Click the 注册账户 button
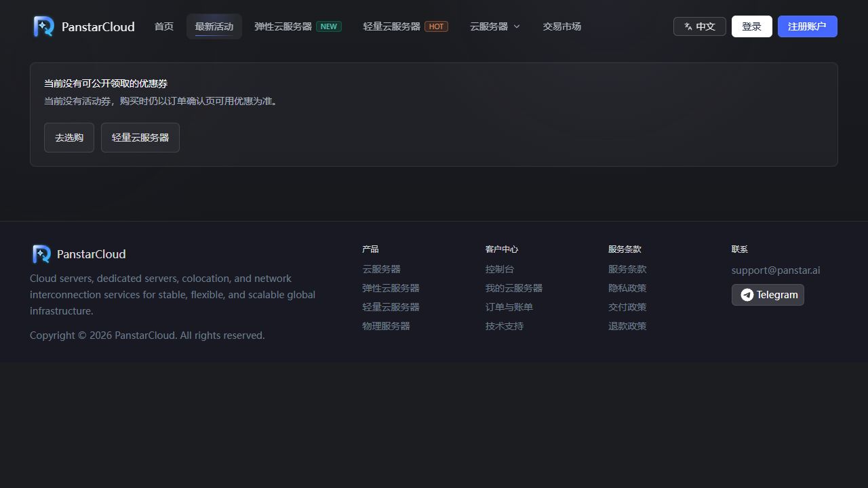The height and width of the screenshot is (488, 868). click(808, 26)
